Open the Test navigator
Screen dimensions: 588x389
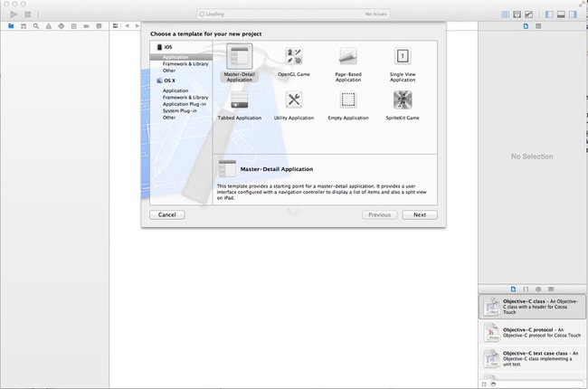tap(62, 26)
